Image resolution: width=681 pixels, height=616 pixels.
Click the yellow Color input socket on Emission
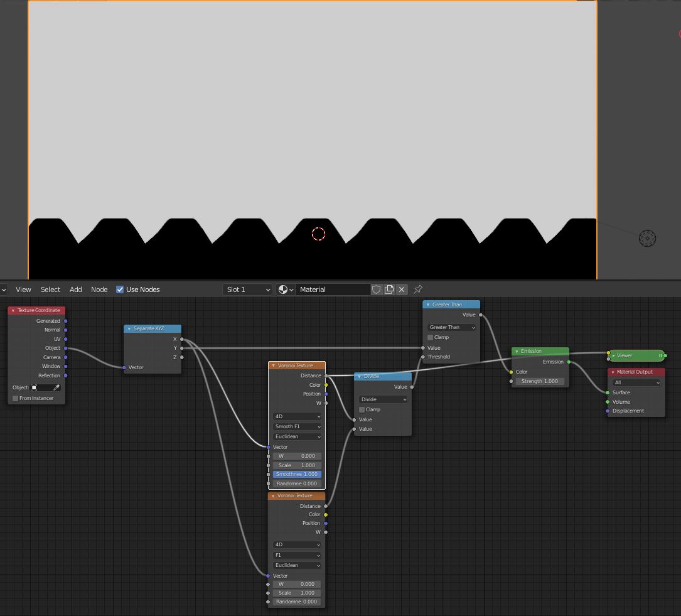tap(511, 372)
